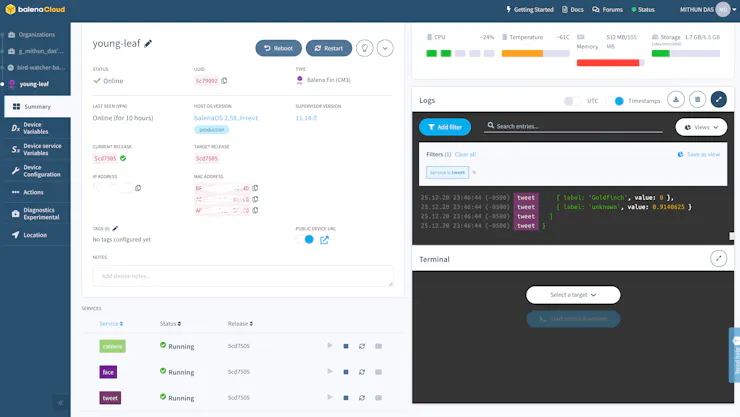The width and height of the screenshot is (740, 417).
Task: Open tweet service details icon
Action: [x=378, y=398]
